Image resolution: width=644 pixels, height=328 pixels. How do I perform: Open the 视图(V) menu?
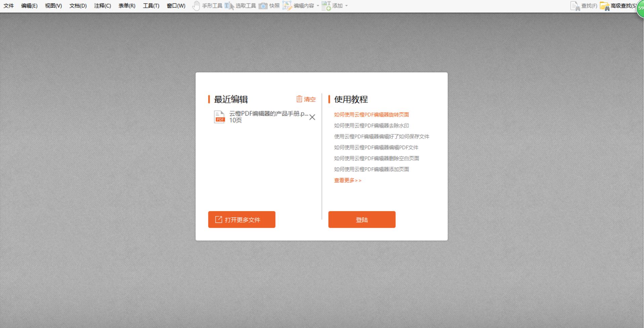coord(53,6)
